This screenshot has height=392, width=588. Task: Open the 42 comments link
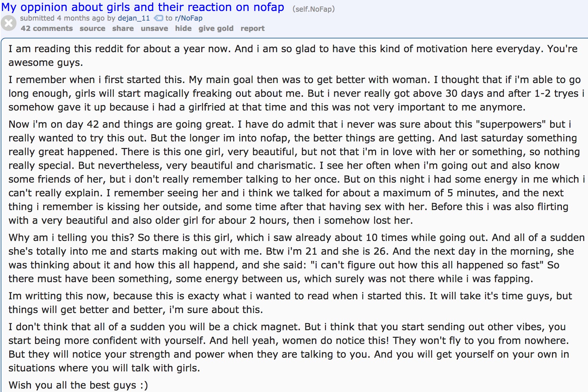tap(47, 28)
